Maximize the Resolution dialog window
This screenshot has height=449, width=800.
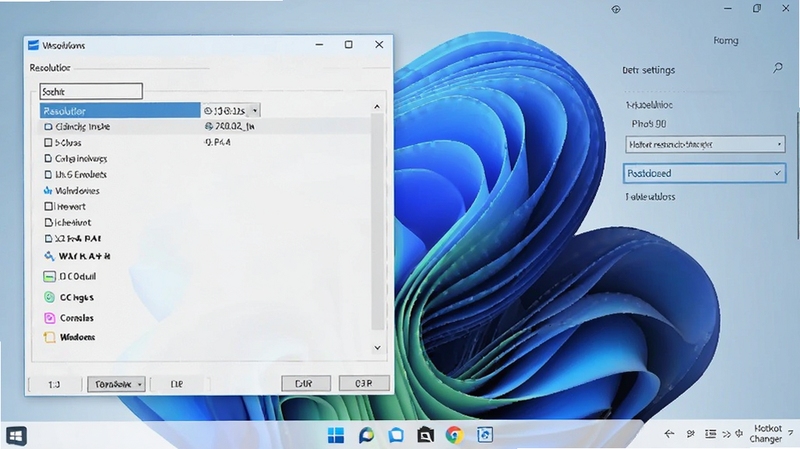coord(348,45)
